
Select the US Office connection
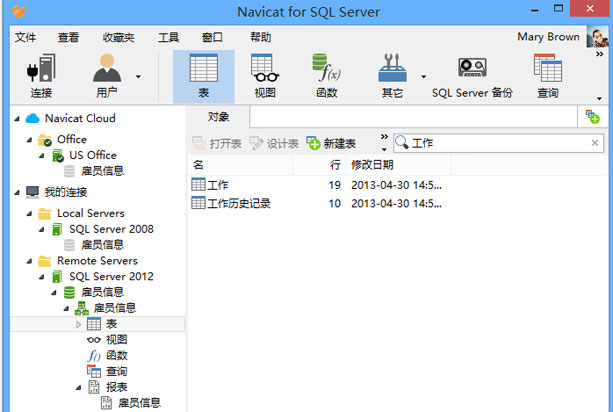(93, 155)
